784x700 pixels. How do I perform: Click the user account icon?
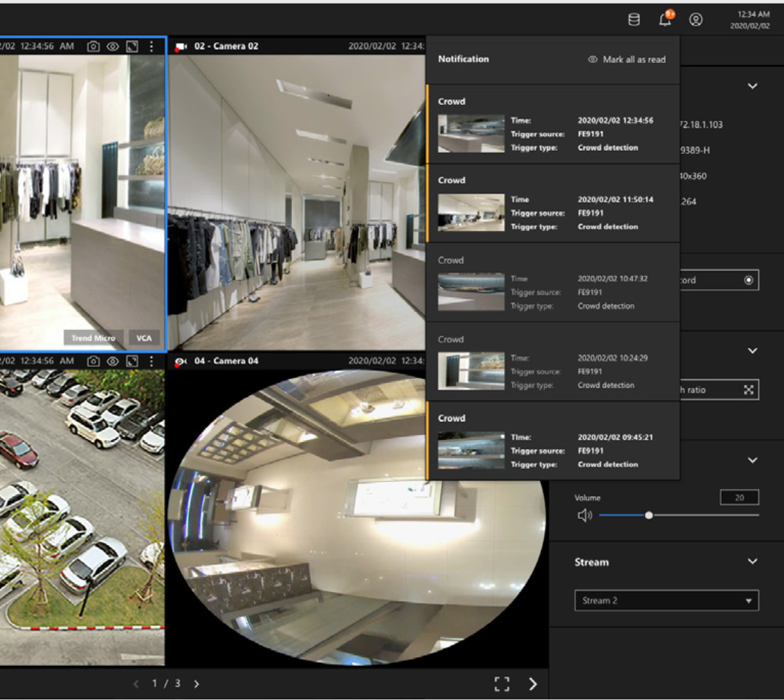coord(696,20)
